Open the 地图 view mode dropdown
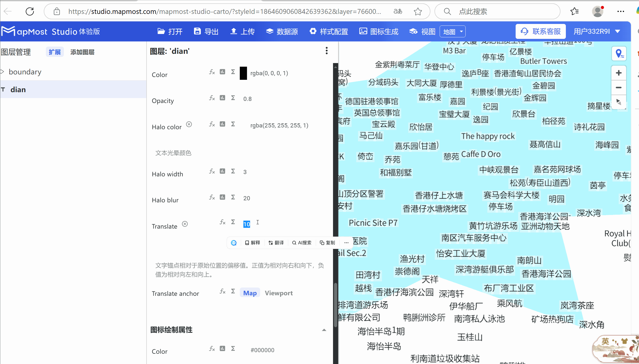The width and height of the screenshot is (639, 364). point(453,31)
